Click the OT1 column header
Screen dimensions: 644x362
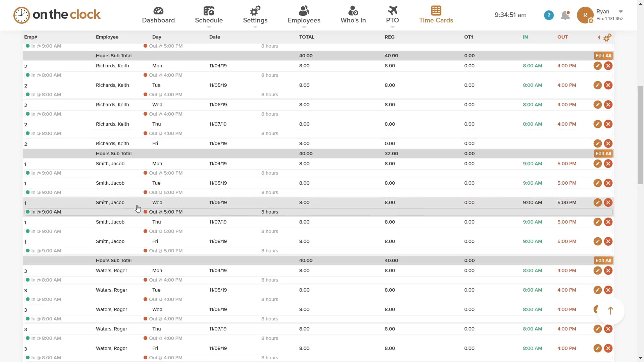point(469,37)
